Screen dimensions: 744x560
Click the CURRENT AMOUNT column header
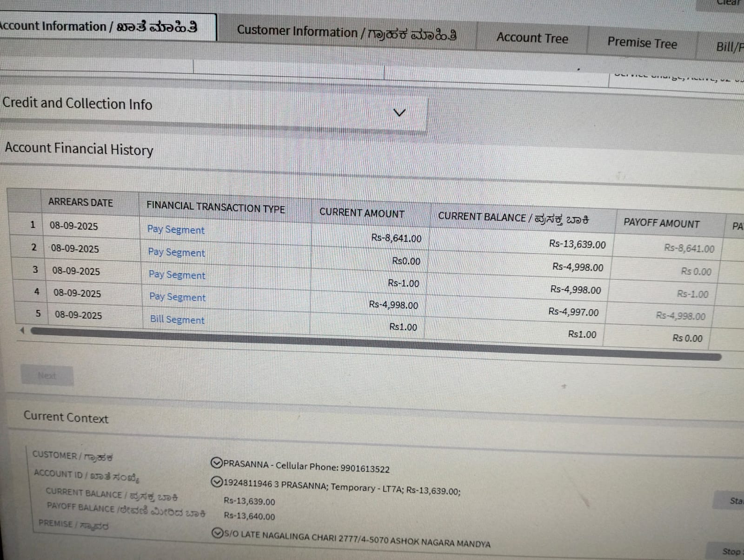coord(362,213)
